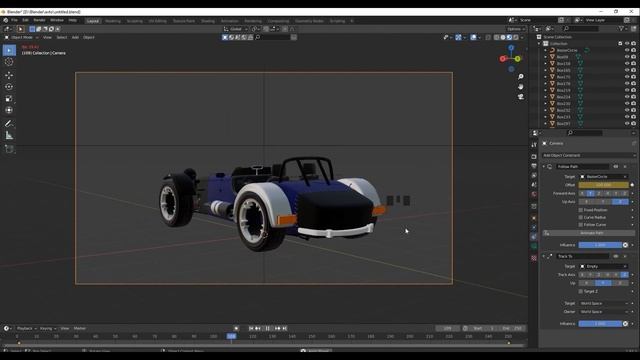
Task: Collapse the Follow Path constraint panel
Action: (x=544, y=167)
